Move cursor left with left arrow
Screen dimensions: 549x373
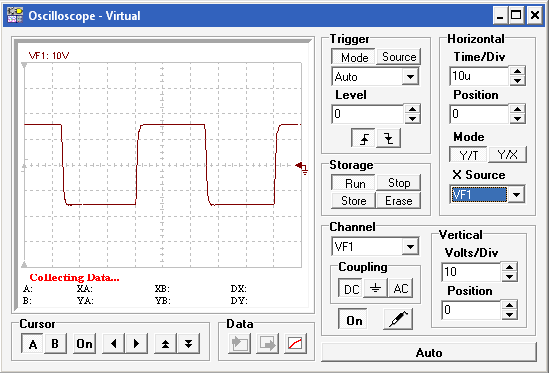click(x=113, y=344)
